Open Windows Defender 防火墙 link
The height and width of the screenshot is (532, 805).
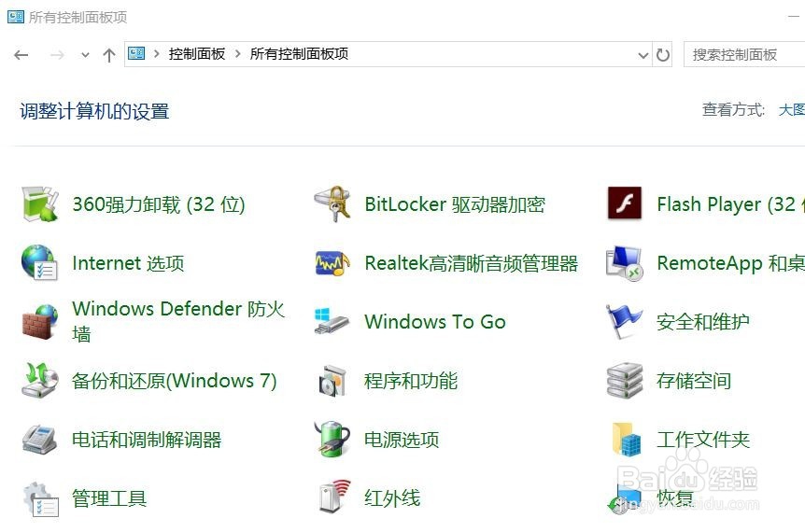click(x=178, y=321)
